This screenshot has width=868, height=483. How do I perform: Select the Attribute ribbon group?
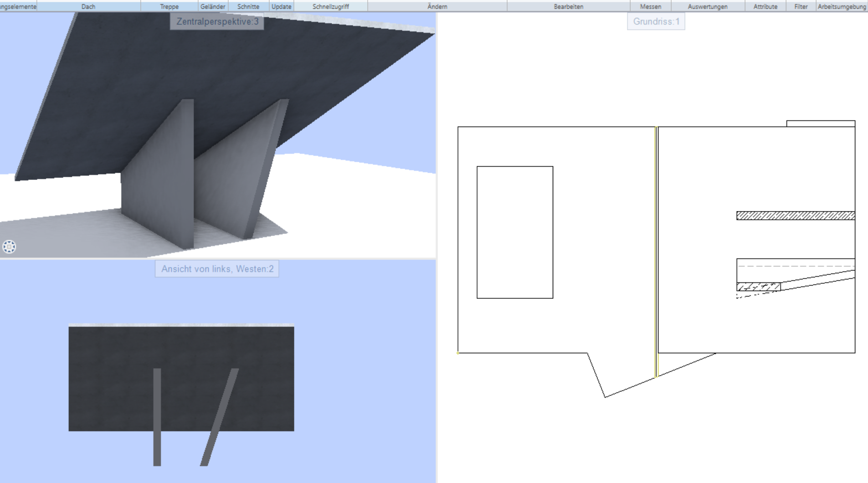[765, 6]
